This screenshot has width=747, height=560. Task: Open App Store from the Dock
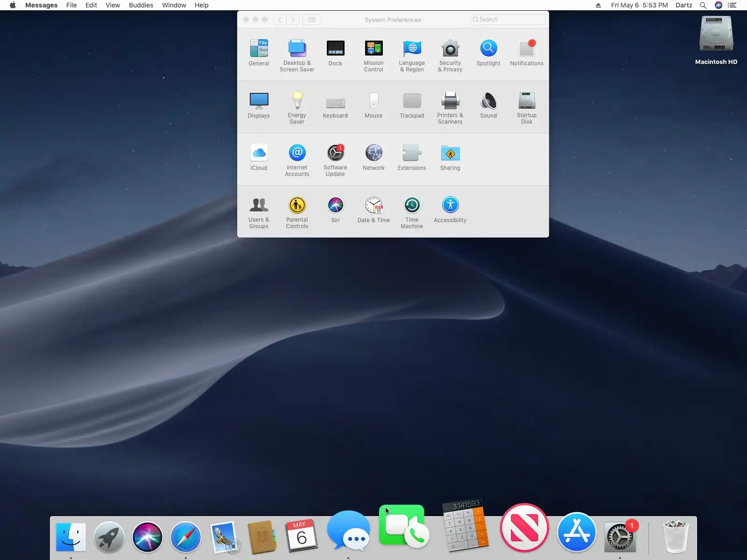coord(577,532)
